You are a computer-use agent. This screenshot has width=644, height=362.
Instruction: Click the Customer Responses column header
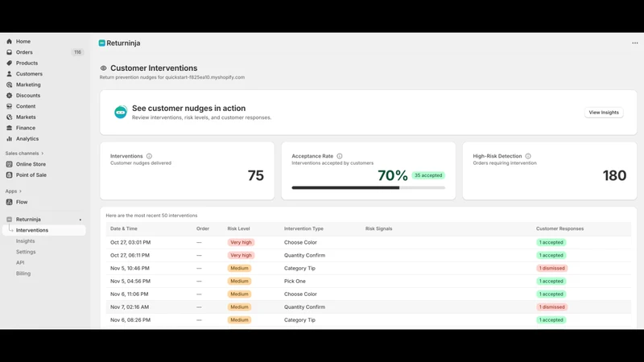point(559,228)
